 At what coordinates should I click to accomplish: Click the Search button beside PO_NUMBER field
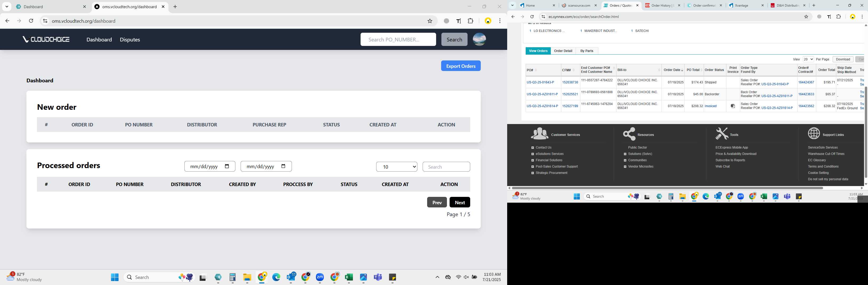454,39
